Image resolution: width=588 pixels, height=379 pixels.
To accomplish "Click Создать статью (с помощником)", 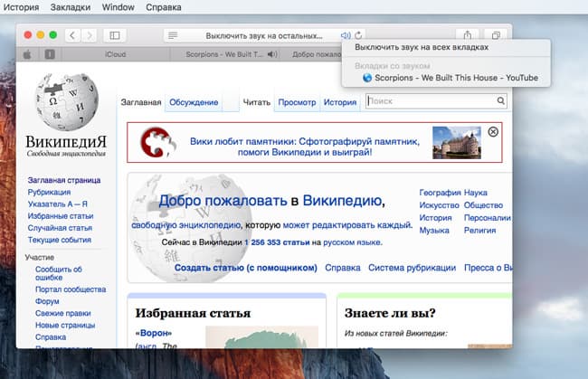I will 246,268.
